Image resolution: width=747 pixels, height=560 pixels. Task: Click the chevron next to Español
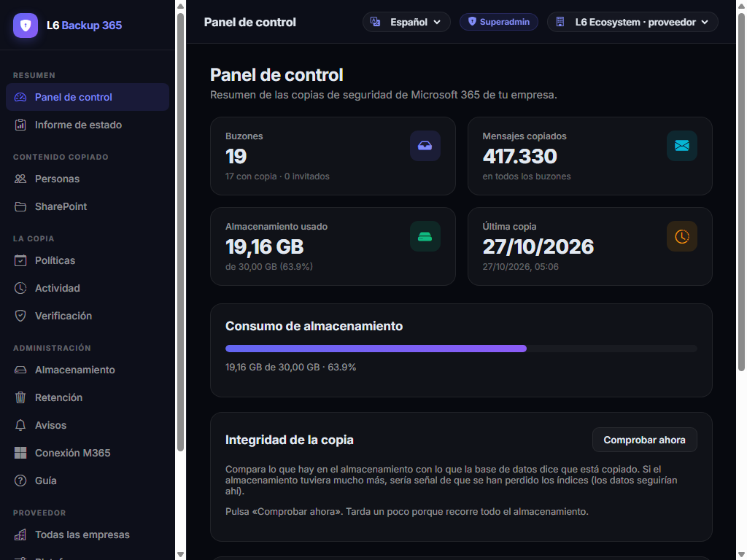[x=437, y=23]
